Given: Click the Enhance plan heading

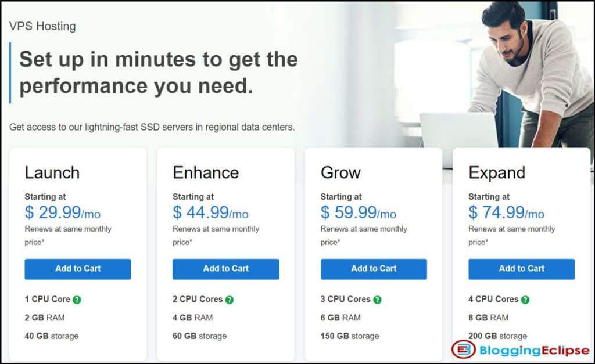Looking at the screenshot, I should pyautogui.click(x=205, y=172).
